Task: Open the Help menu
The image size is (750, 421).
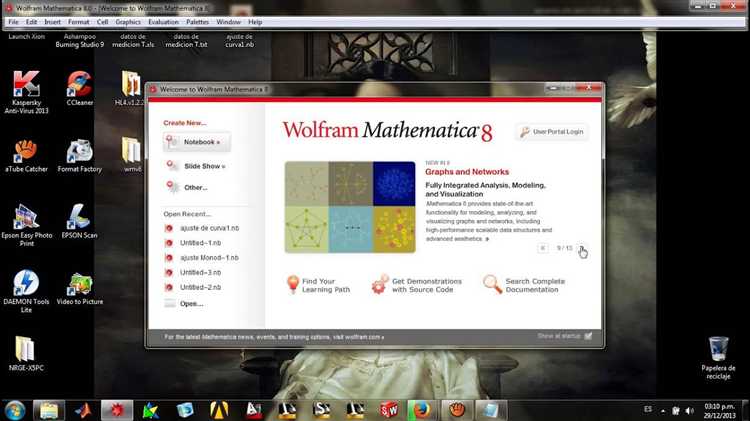Action: pos(255,22)
